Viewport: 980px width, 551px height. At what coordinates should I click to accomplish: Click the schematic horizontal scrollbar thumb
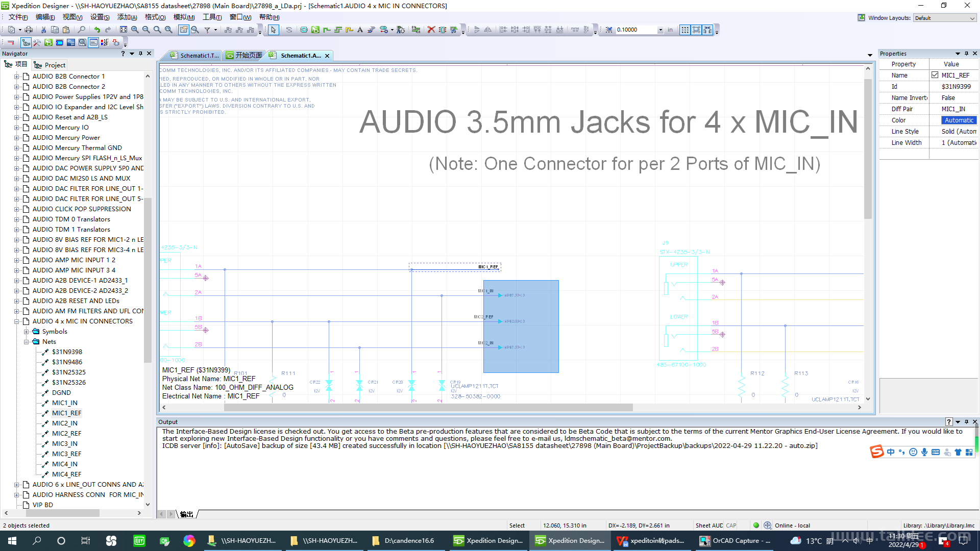[x=428, y=407]
